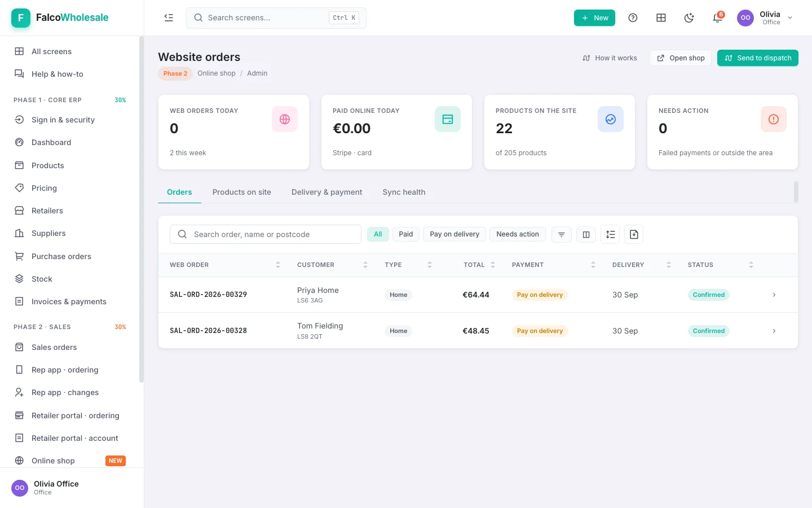The image size is (812, 508).
Task: Open Products in the sidebar
Action: (x=70, y=165)
